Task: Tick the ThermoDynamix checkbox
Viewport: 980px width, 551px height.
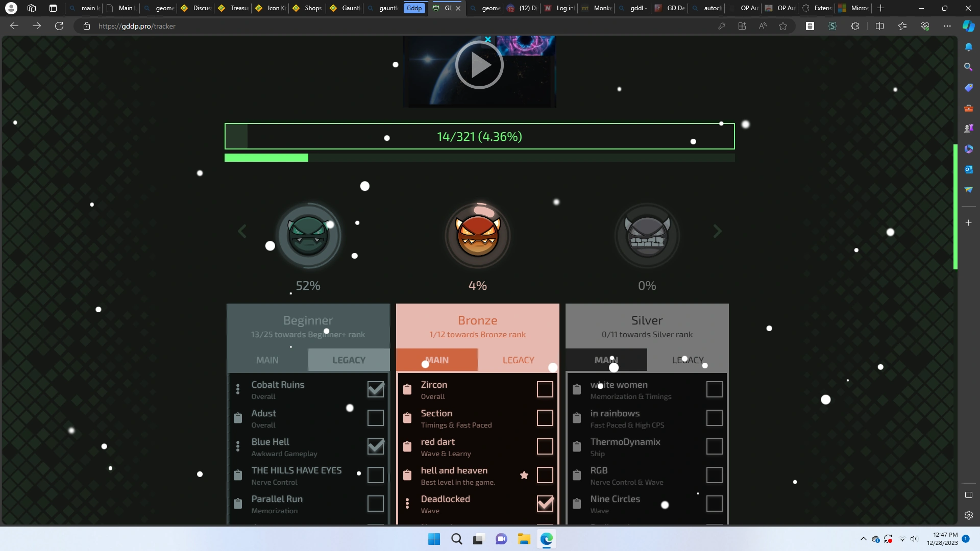Action: click(x=714, y=446)
